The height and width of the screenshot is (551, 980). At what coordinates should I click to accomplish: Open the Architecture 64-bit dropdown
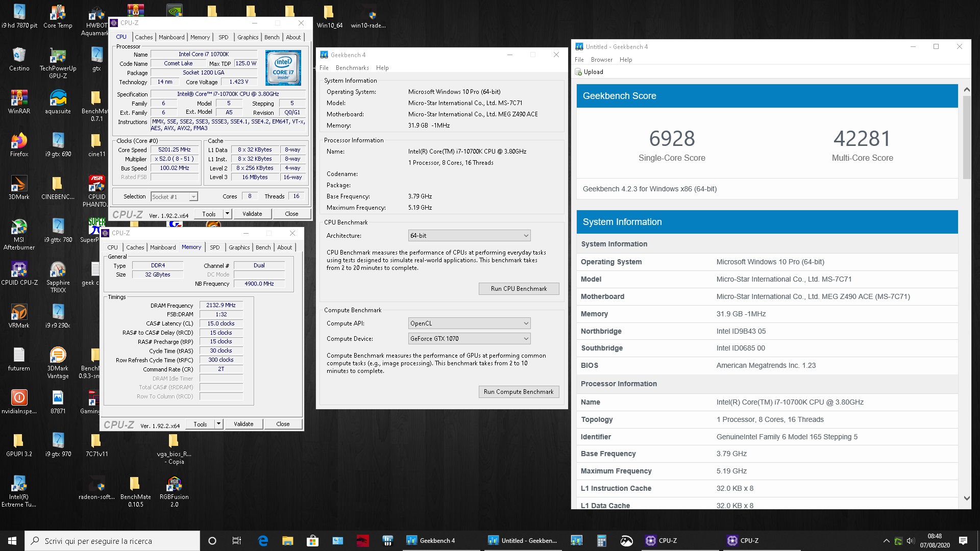tap(470, 235)
